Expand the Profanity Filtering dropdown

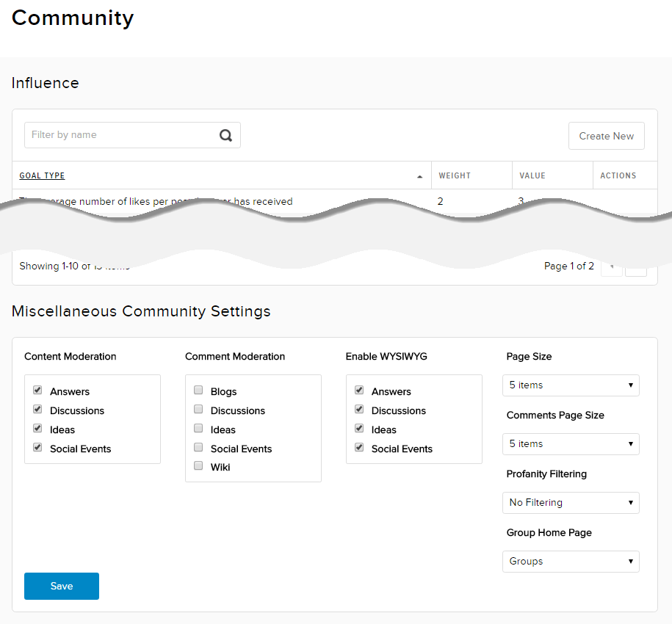571,503
